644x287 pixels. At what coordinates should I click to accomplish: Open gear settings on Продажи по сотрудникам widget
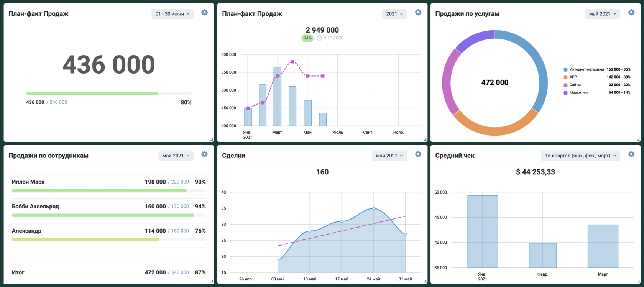(205, 154)
